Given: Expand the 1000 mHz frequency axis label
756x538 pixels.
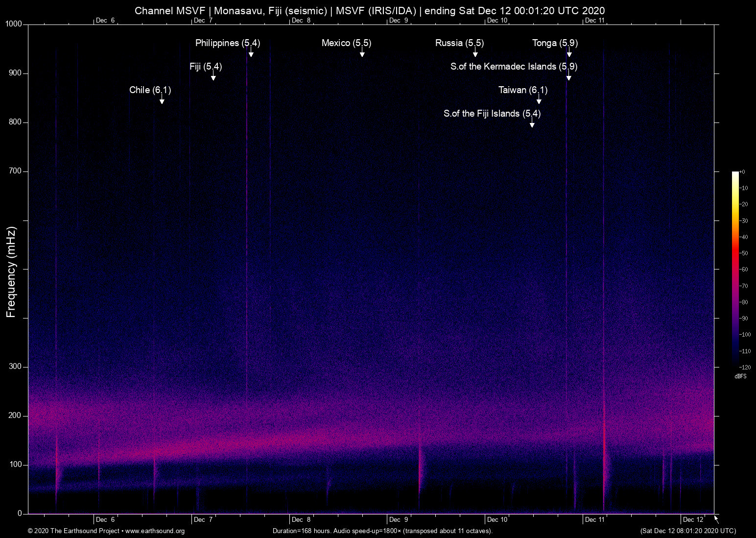Looking at the screenshot, I should 14,24.
